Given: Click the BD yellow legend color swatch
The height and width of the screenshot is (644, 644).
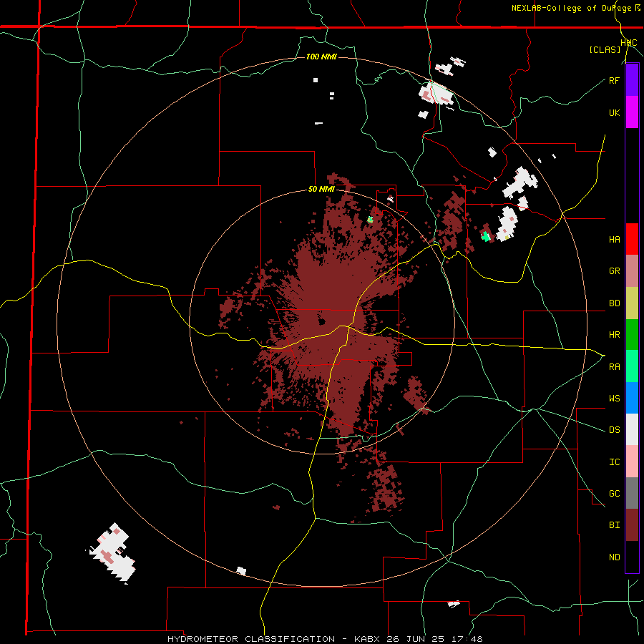Looking at the screenshot, I should pyautogui.click(x=632, y=303).
